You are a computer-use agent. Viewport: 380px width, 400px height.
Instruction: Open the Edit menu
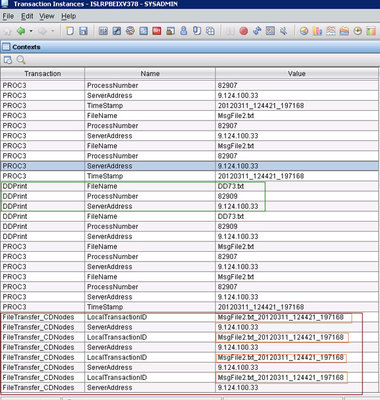tap(27, 16)
